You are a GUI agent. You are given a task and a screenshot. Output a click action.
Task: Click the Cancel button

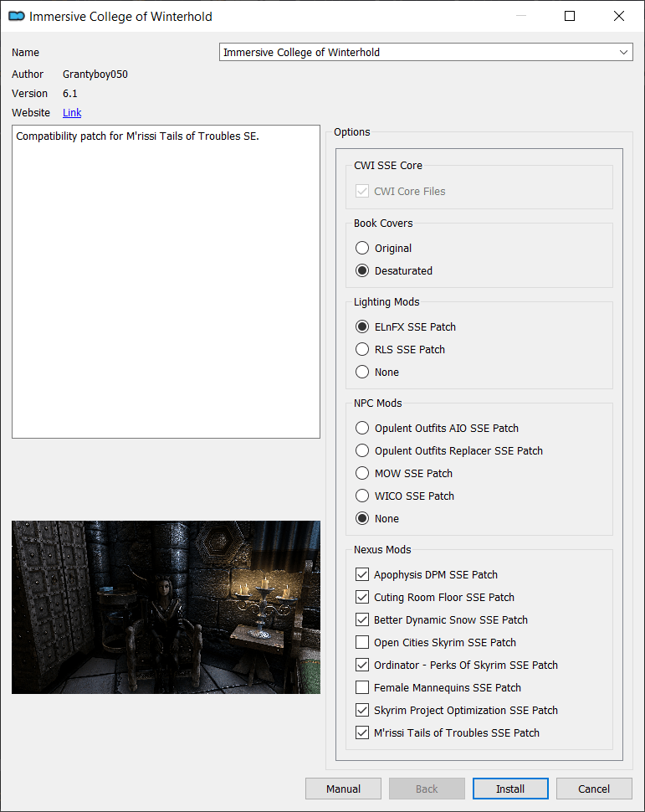(594, 789)
